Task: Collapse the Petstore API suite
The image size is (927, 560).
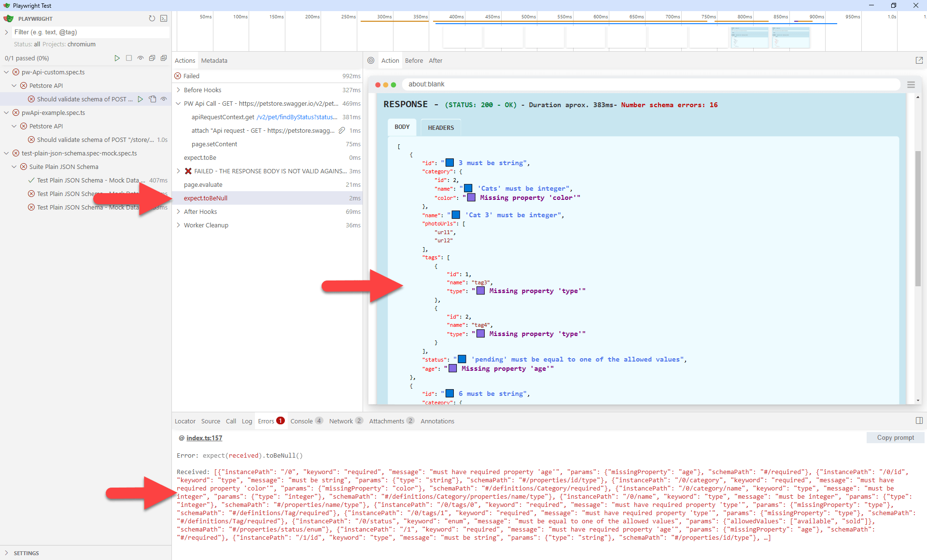Action: (x=14, y=85)
